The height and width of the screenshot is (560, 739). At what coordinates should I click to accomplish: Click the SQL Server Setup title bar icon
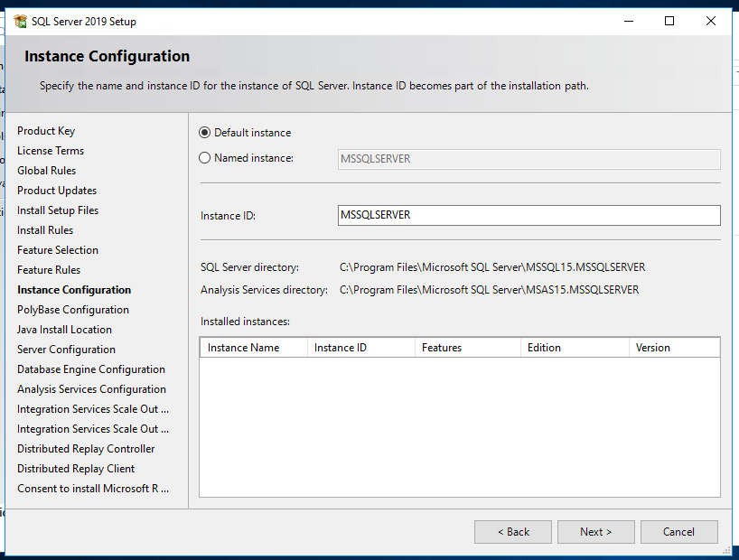point(20,21)
